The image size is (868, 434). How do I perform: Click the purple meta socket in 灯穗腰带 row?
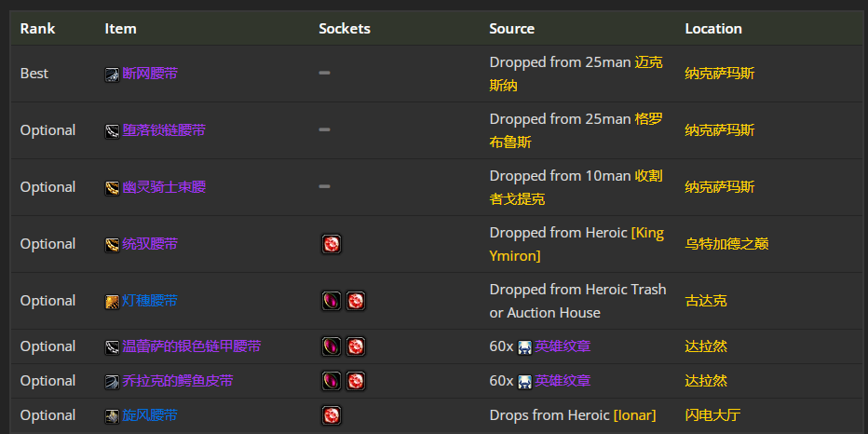(x=332, y=301)
